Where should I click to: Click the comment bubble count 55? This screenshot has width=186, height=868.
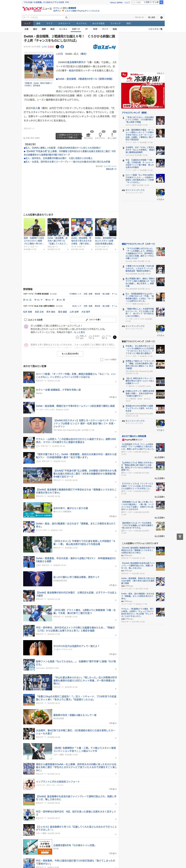tap(44, 47)
